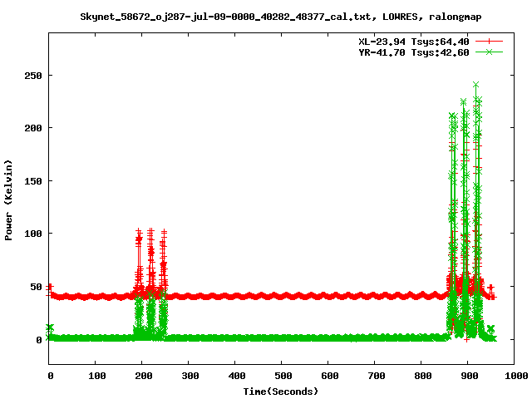The height and width of the screenshot is (399, 532).
Task: Click the x-axis tick label 100
Action: pos(96,376)
